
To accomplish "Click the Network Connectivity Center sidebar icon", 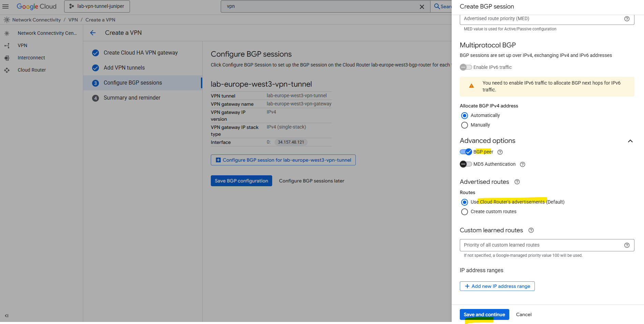I will click(x=7, y=33).
